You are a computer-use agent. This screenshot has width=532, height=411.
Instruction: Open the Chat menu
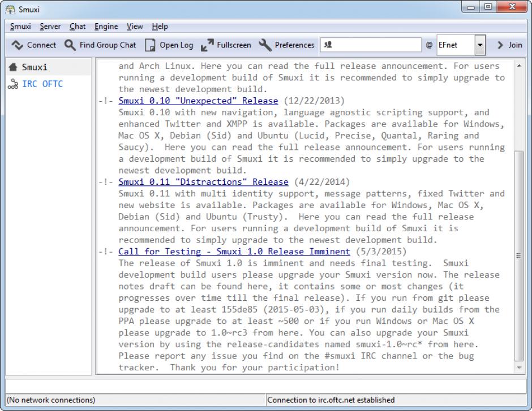point(78,27)
